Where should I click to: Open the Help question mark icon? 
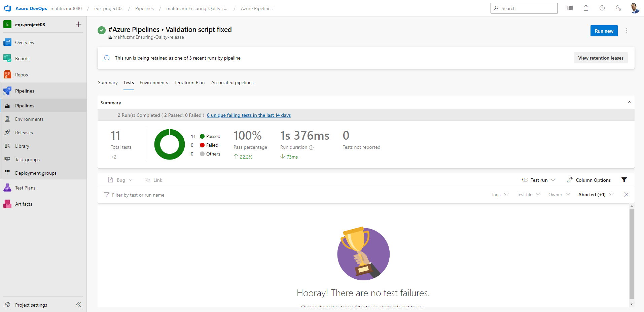(x=602, y=8)
